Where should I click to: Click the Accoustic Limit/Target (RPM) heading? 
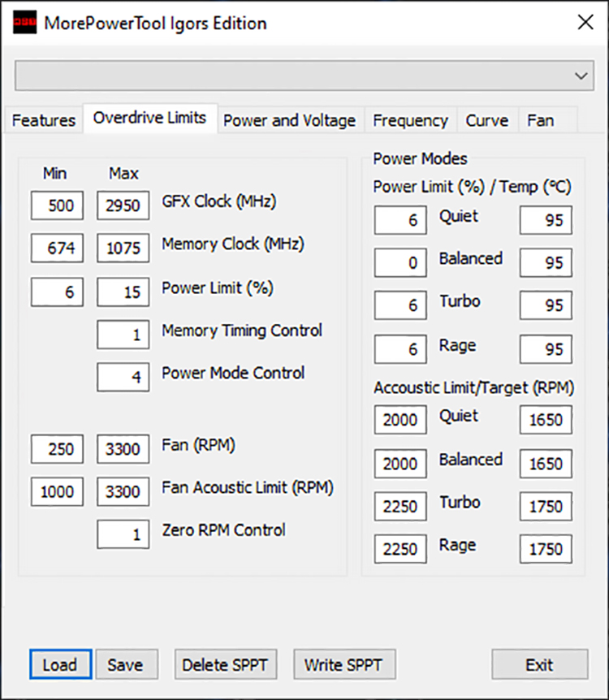click(473, 387)
